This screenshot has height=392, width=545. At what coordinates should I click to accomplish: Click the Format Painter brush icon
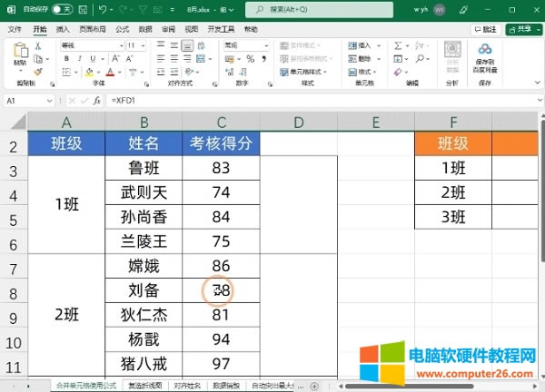[38, 70]
